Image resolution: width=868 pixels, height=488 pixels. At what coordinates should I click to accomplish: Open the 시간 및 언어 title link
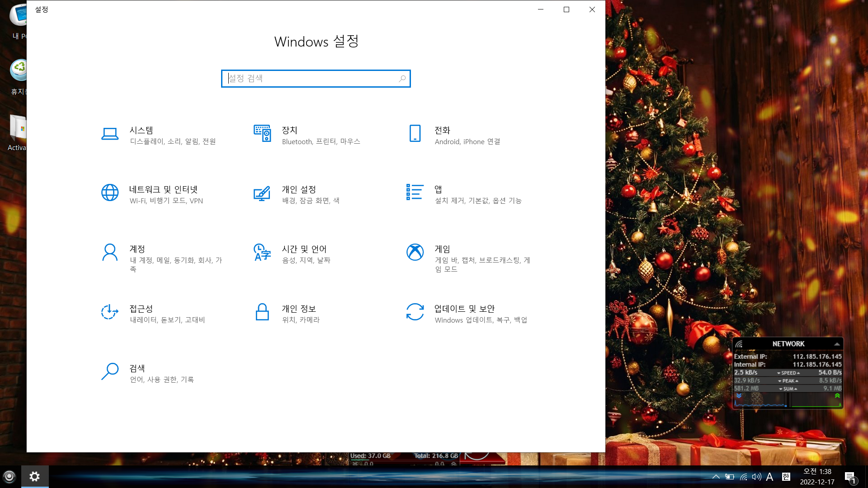pos(304,249)
